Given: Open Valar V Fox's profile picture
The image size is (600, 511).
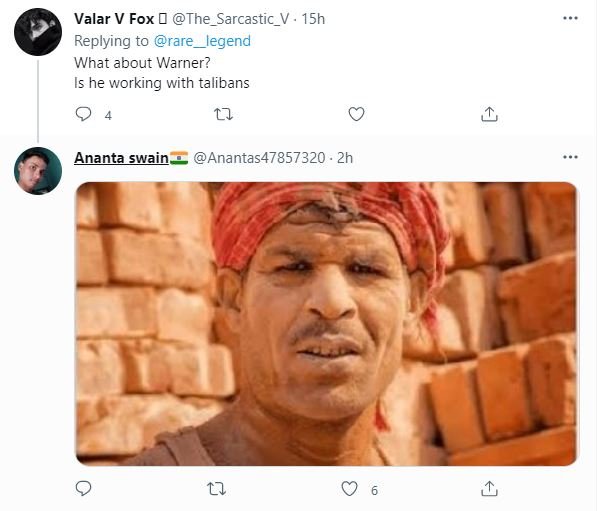Looking at the screenshot, I should 39,34.
